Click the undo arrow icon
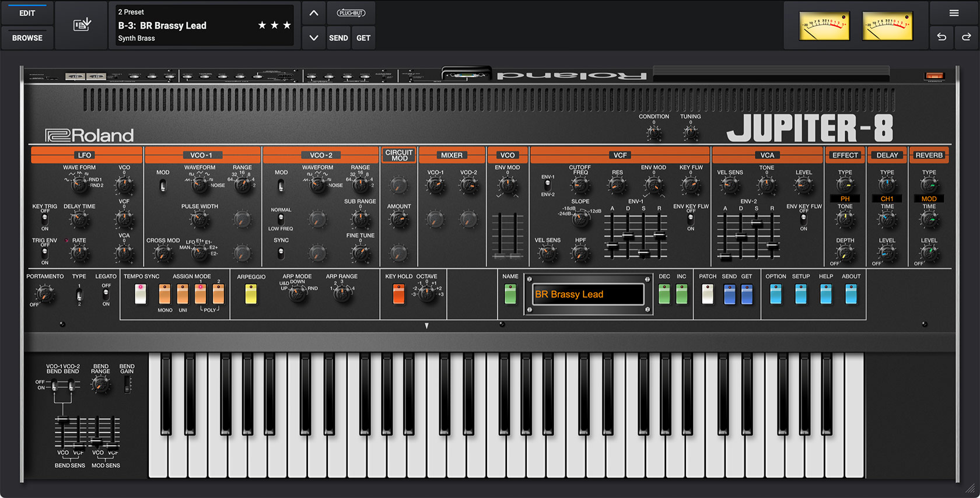The image size is (980, 498). [942, 37]
